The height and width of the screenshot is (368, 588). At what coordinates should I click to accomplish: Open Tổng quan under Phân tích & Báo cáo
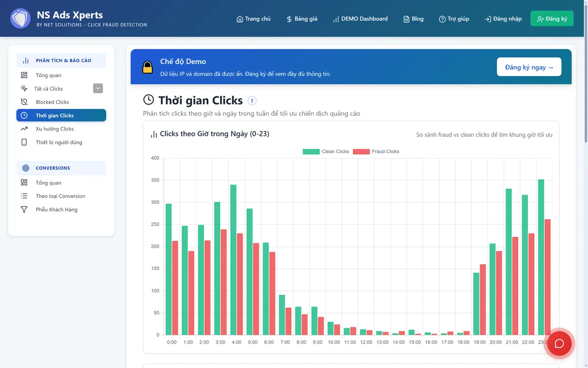61,75
